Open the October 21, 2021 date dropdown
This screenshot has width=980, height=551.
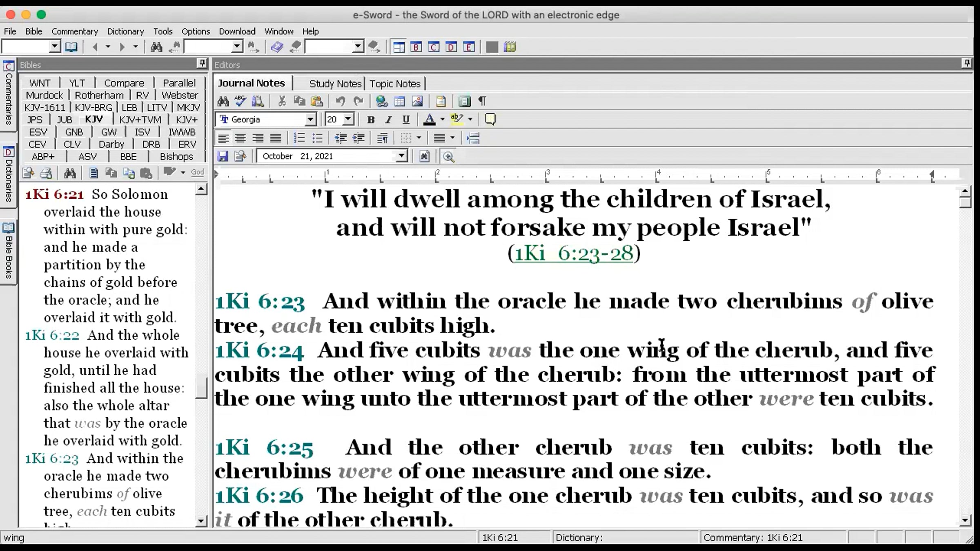(x=401, y=156)
